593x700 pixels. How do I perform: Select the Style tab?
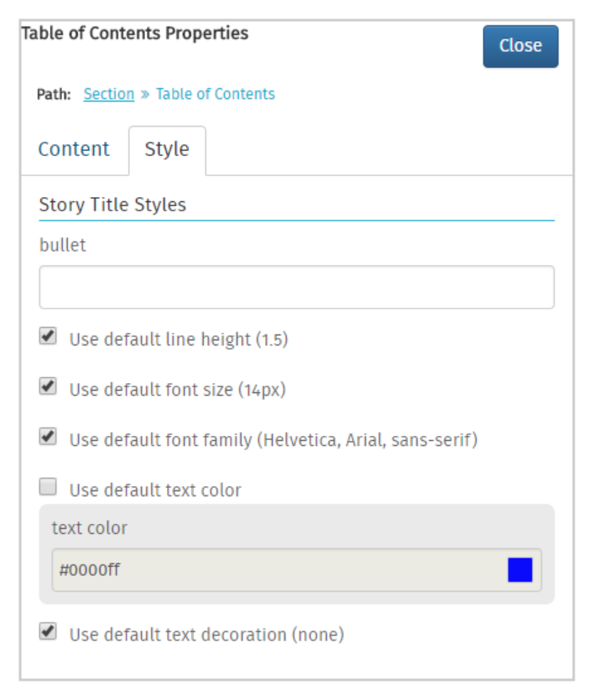point(167,150)
